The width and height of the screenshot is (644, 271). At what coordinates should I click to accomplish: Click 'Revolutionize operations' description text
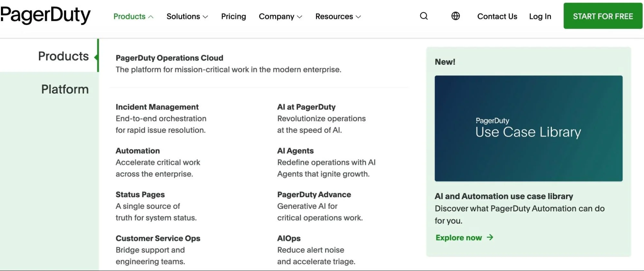[x=321, y=119]
